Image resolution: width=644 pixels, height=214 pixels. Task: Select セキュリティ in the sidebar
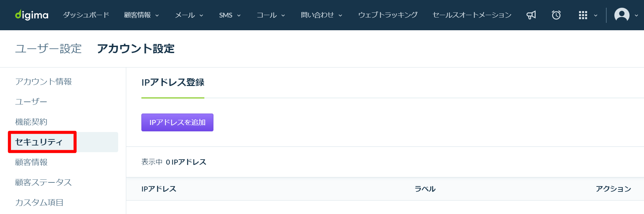click(x=39, y=142)
